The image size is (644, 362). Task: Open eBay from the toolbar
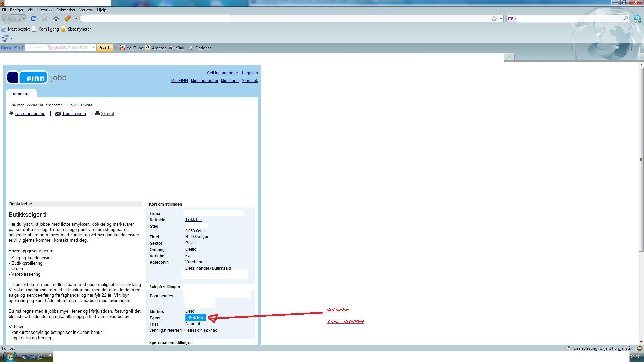[177, 48]
